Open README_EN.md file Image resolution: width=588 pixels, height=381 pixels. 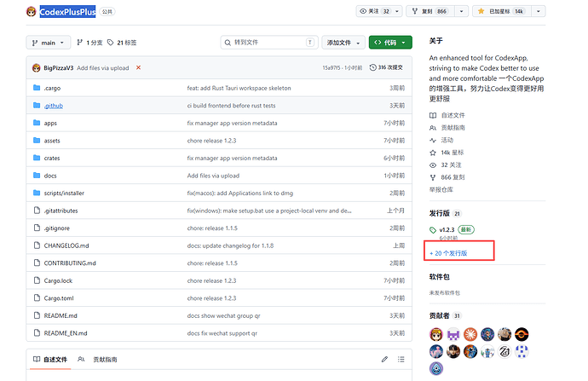[66, 333]
